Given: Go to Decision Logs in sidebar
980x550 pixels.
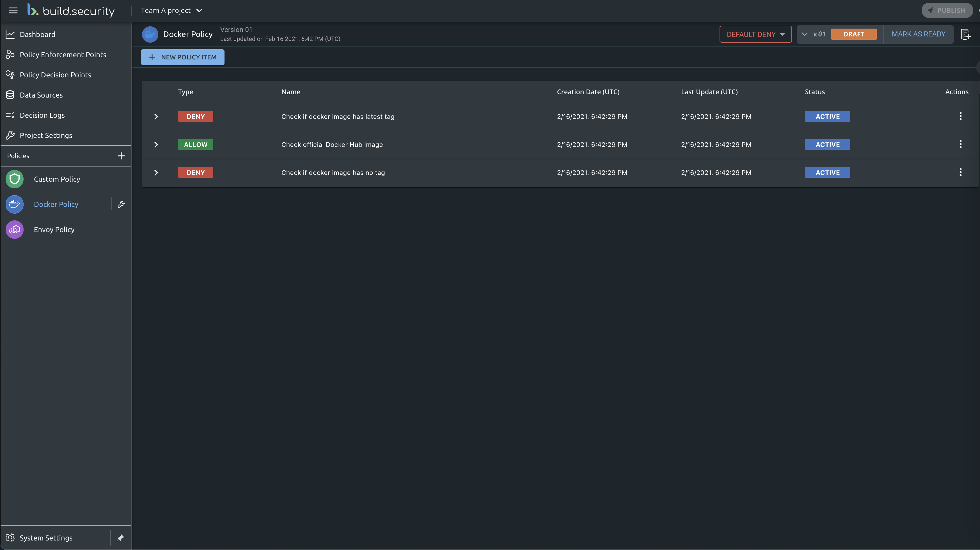Looking at the screenshot, I should (42, 115).
